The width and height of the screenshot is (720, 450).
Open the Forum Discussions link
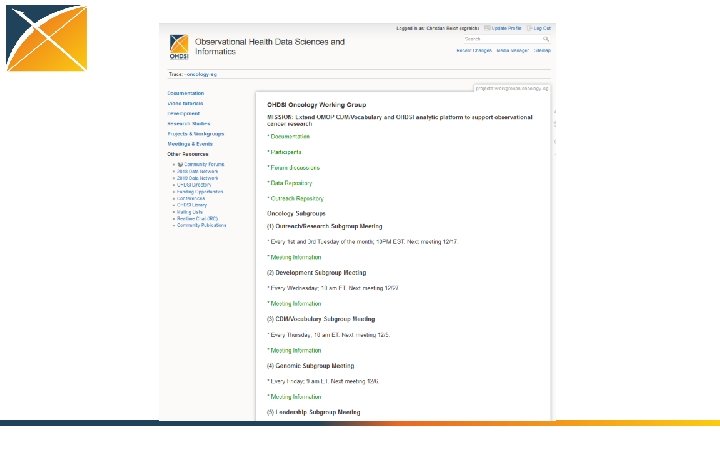point(295,168)
